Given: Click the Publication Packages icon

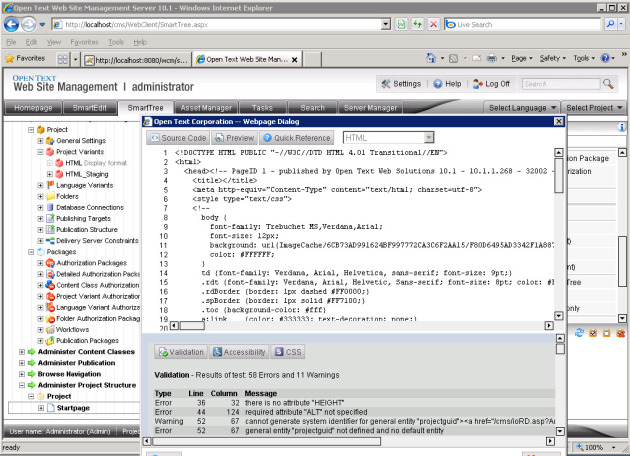Looking at the screenshot, I should coord(50,341).
